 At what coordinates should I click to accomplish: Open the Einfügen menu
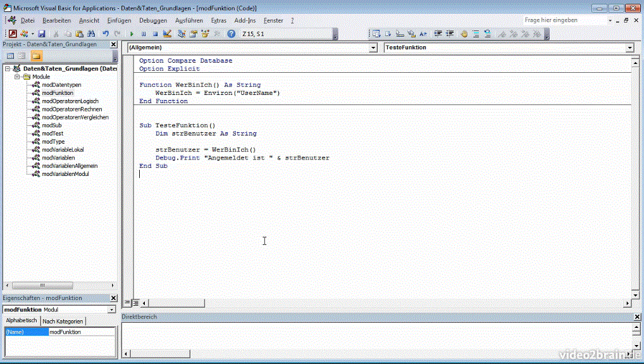pyautogui.click(x=119, y=20)
